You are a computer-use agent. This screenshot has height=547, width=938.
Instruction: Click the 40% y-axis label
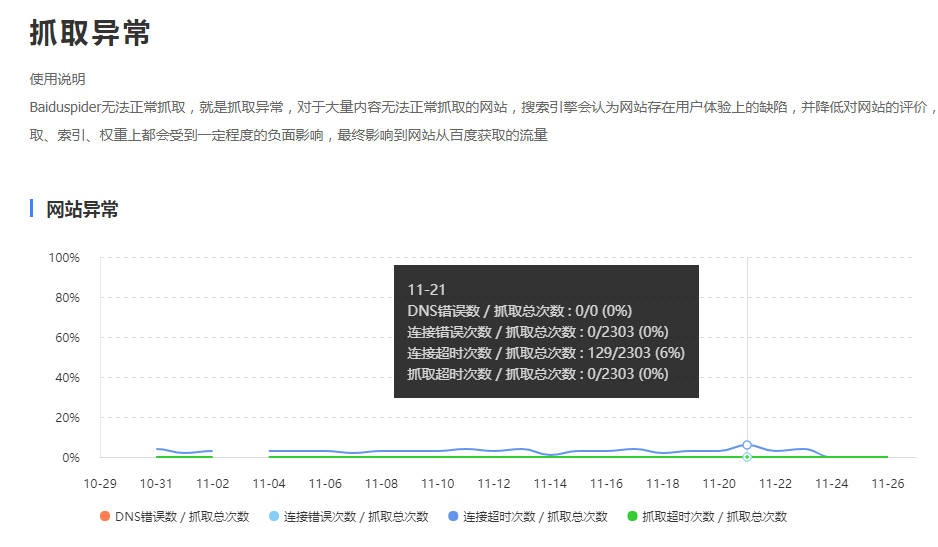coord(64,378)
